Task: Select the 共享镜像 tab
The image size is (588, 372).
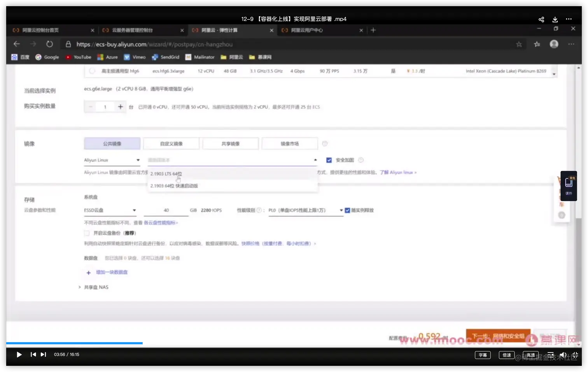Action: pos(231,144)
